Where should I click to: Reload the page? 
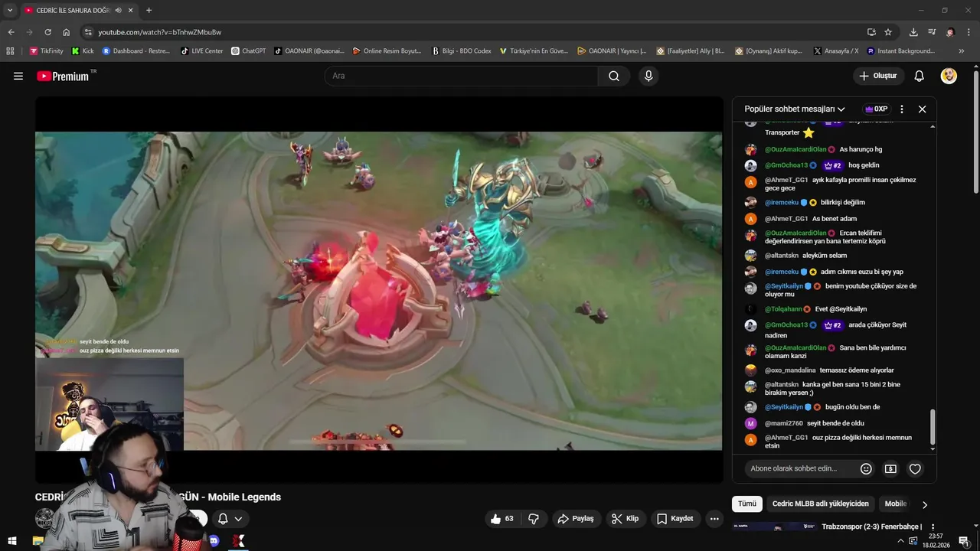[47, 32]
